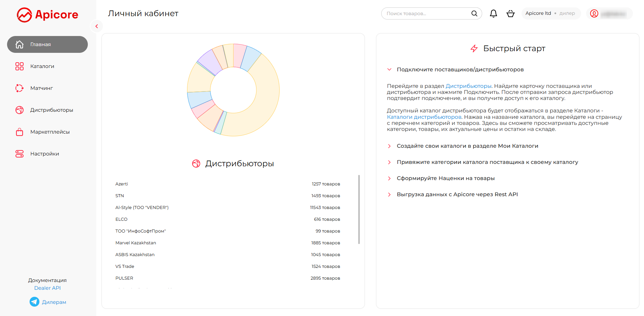Select the ASBIS Kazakhstan row

pos(228,255)
